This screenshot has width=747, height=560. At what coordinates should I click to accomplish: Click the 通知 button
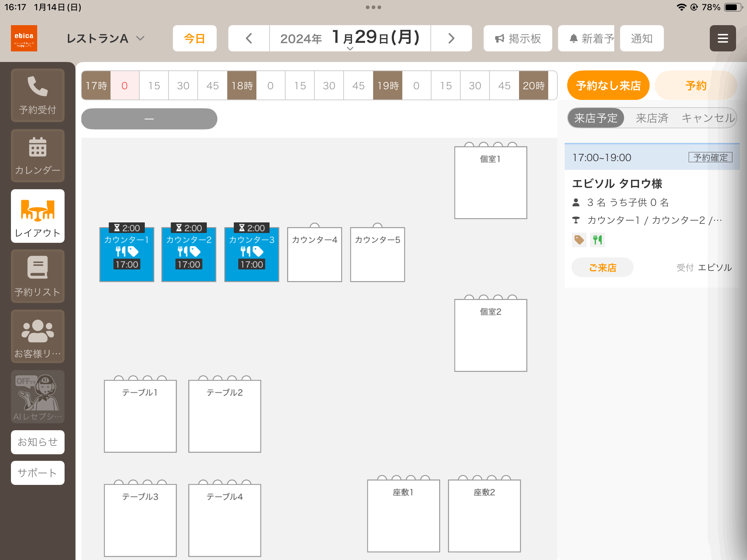[x=642, y=38]
